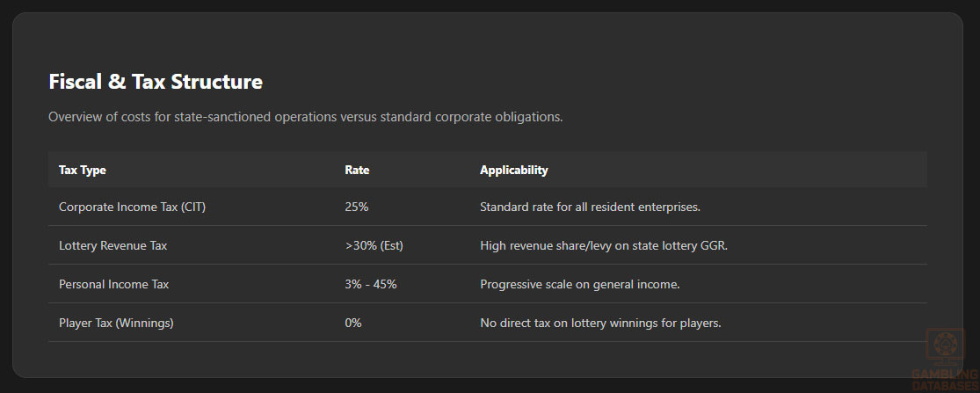Click the 25% rate value
Image resolution: width=980 pixels, height=393 pixels.
tap(356, 207)
